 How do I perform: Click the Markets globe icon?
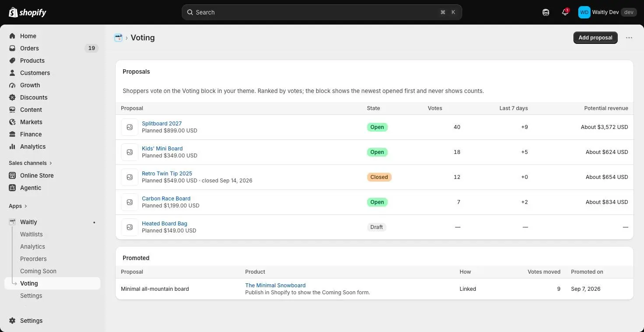12,122
